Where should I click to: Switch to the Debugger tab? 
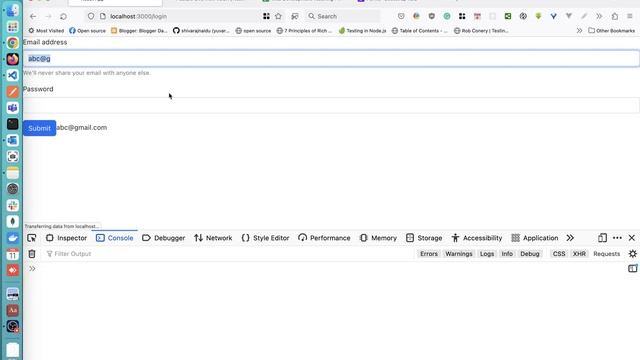tap(164, 238)
